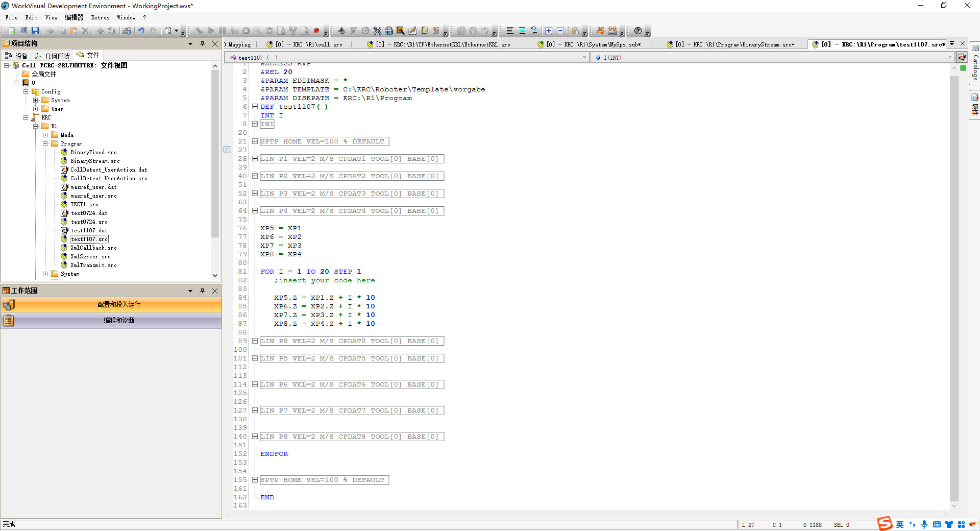Screen dimensions: 980x531
Task: Click the editor right-corner split view icon
Action: click(x=962, y=58)
